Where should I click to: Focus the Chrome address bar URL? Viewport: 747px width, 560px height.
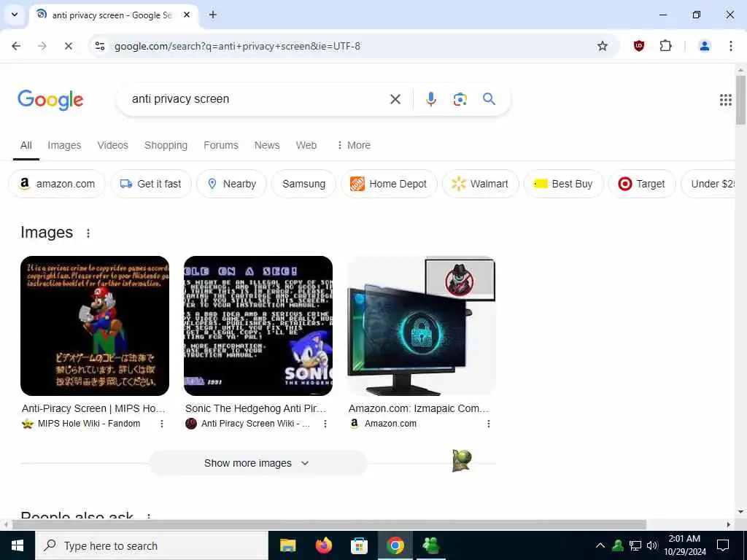pos(237,46)
